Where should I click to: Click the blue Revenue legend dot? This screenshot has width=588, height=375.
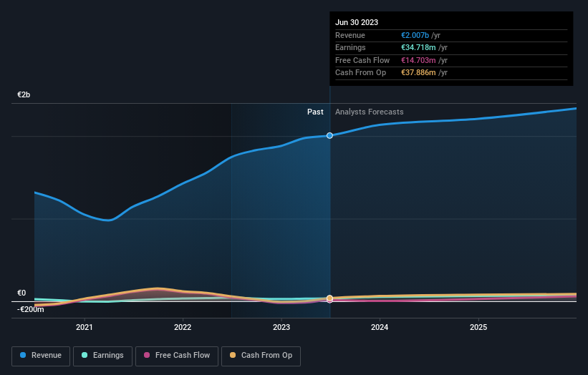pyautogui.click(x=23, y=355)
